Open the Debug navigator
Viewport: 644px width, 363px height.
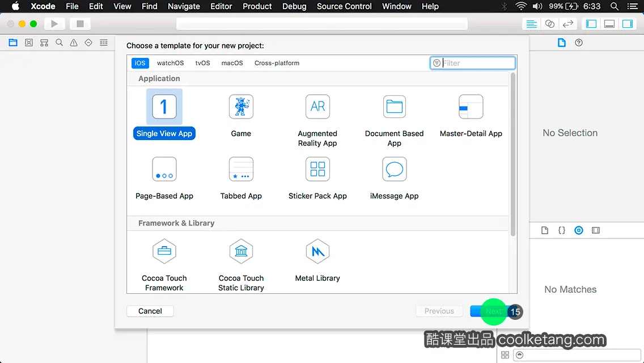[x=104, y=43]
